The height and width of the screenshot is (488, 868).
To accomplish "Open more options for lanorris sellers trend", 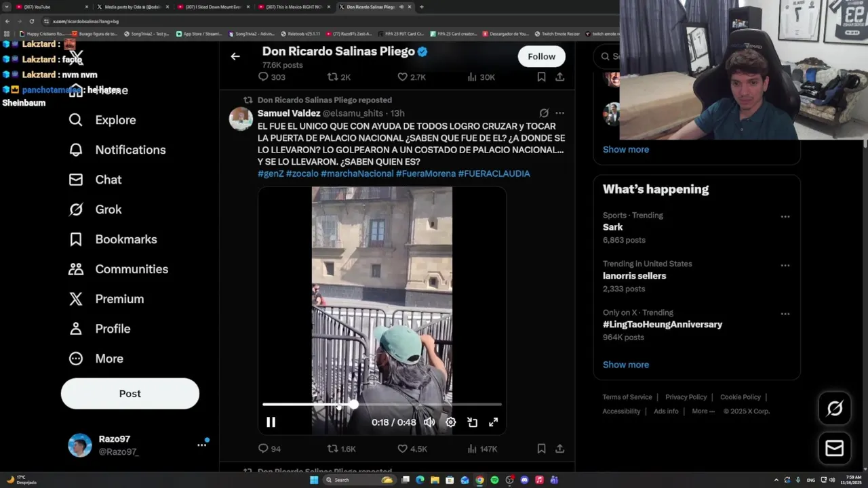I will click(785, 266).
